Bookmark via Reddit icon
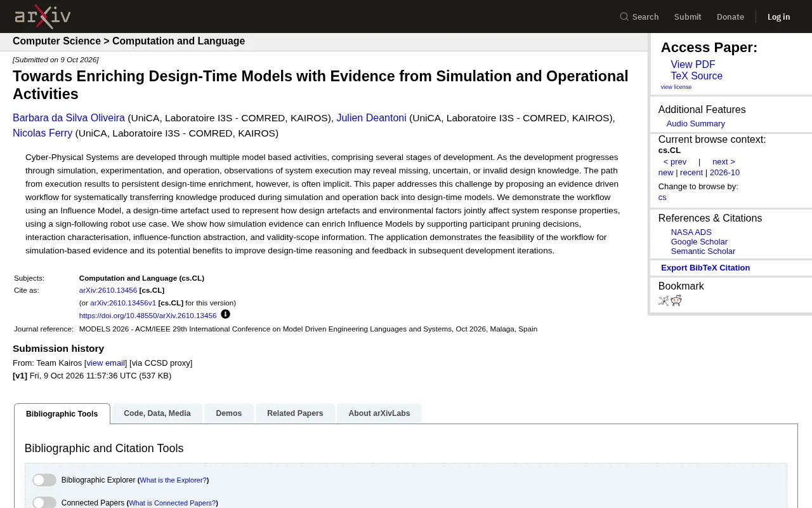The width and height of the screenshot is (812, 508). click(676, 300)
